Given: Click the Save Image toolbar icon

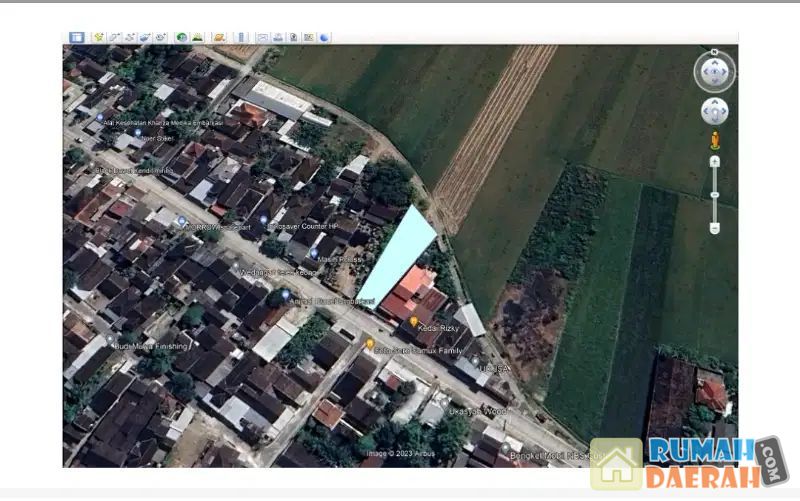Looking at the screenshot, I should [x=293, y=37].
